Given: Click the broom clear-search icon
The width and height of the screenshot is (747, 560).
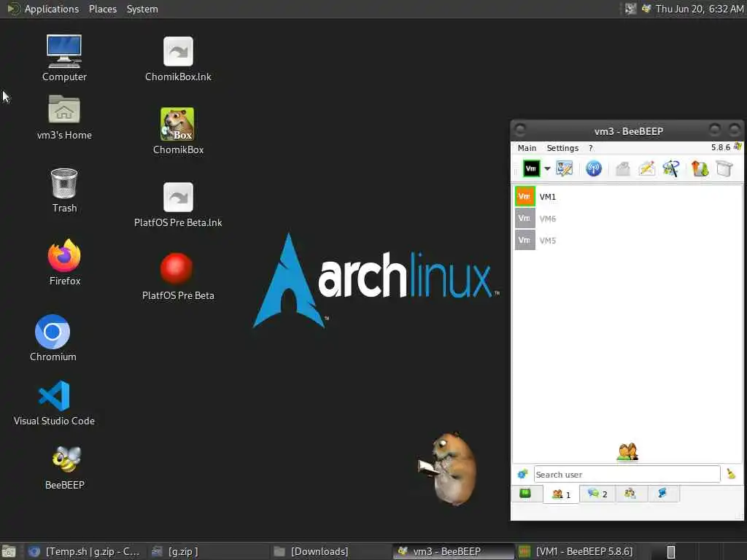Looking at the screenshot, I should click(x=731, y=474).
